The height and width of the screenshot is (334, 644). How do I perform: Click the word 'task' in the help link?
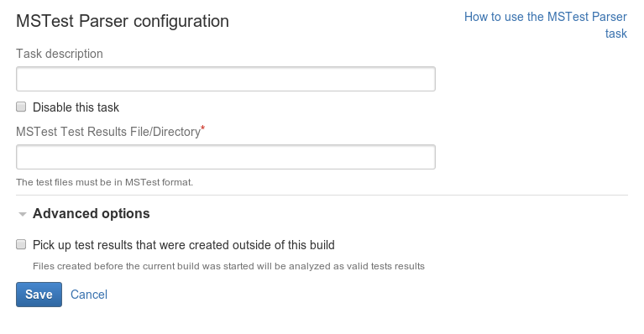[616, 34]
